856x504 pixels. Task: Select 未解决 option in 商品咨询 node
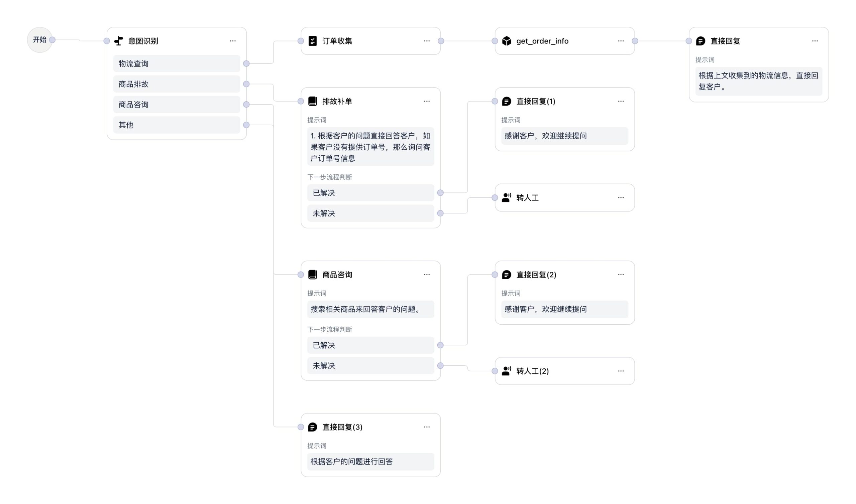pos(370,366)
